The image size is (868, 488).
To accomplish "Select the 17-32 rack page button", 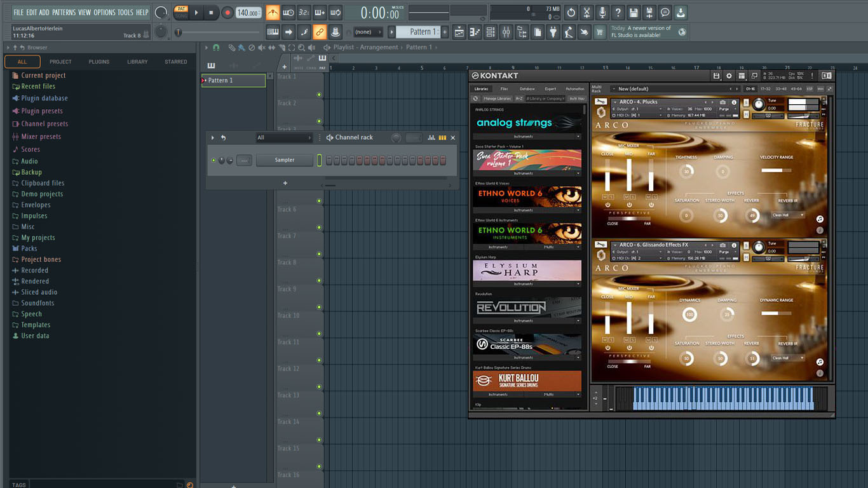I will point(766,89).
